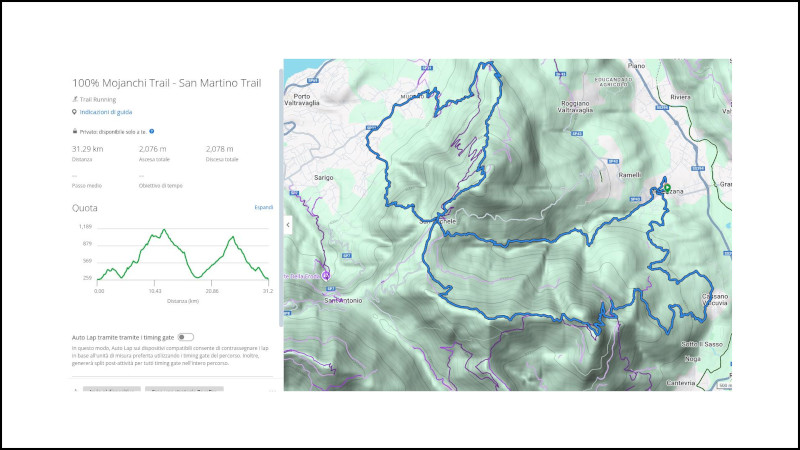Viewport: 800px width, 450px height.
Task: Click the location pin beside Indicazioni di guida
Action: (x=75, y=112)
